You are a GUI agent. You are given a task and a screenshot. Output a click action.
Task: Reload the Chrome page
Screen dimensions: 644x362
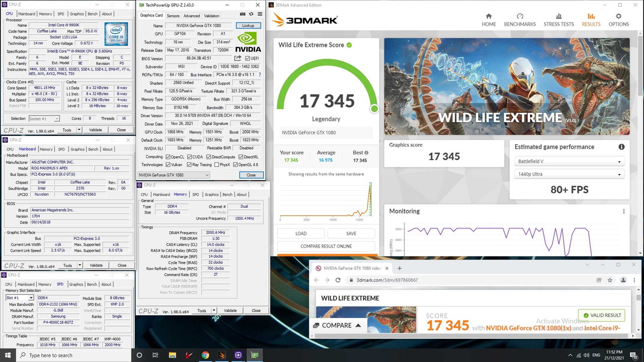pyautogui.click(x=338, y=280)
